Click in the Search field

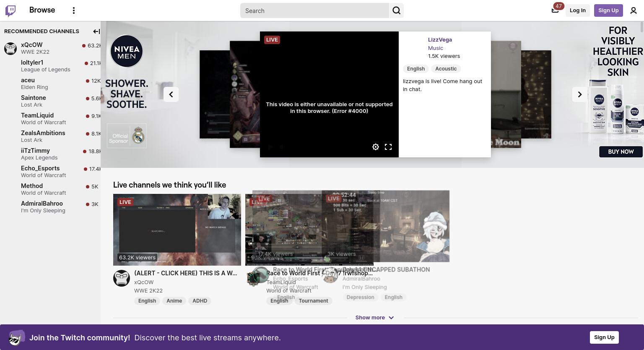pos(314,10)
